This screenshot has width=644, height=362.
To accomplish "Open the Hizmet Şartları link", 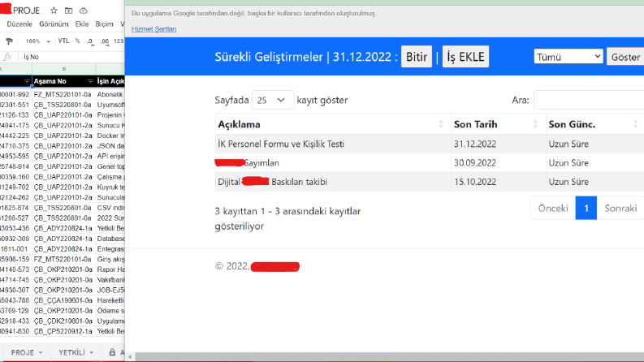I will pyautogui.click(x=154, y=29).
